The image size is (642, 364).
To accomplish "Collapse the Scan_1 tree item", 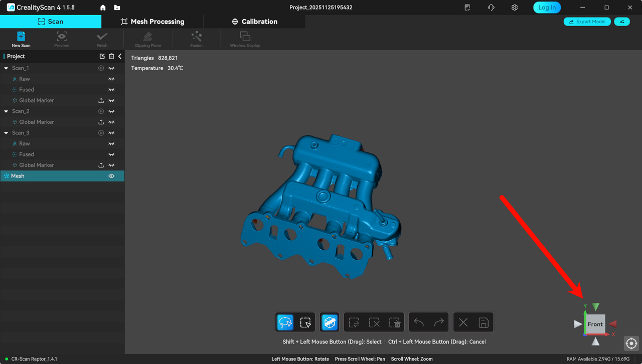I will pos(5,68).
